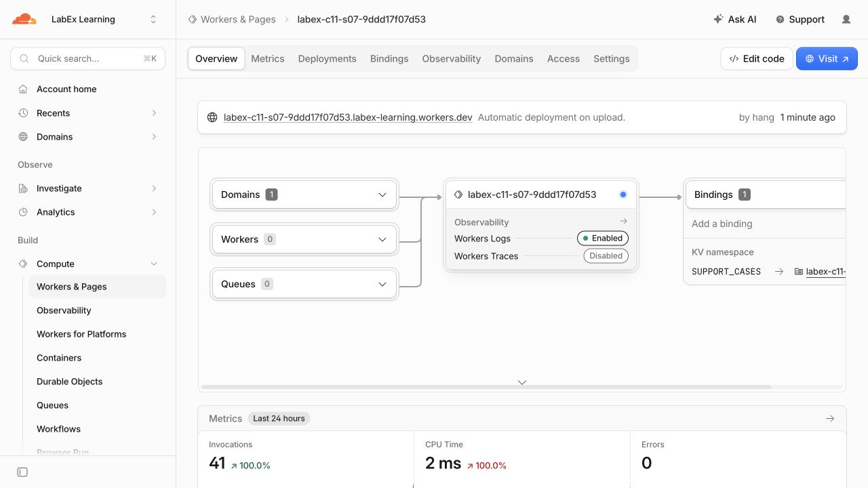Viewport: 868px width, 488px height.
Task: Click the Quick search field
Action: click(88, 59)
